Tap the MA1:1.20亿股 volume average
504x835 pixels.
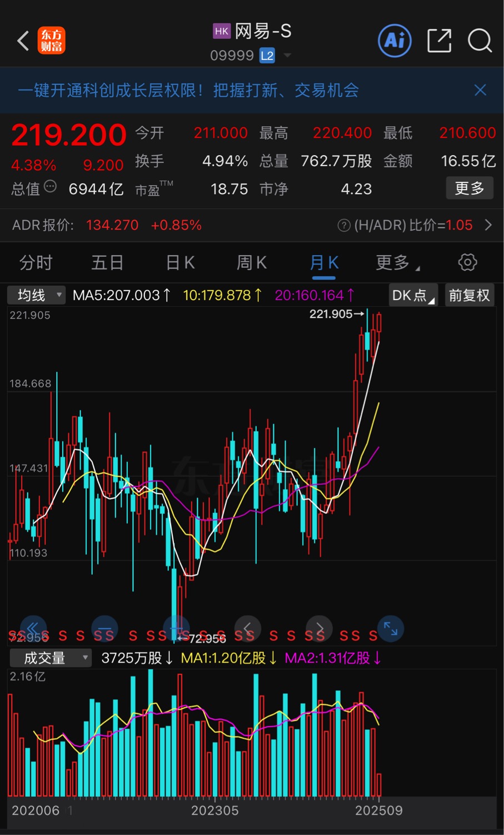pyautogui.click(x=229, y=658)
